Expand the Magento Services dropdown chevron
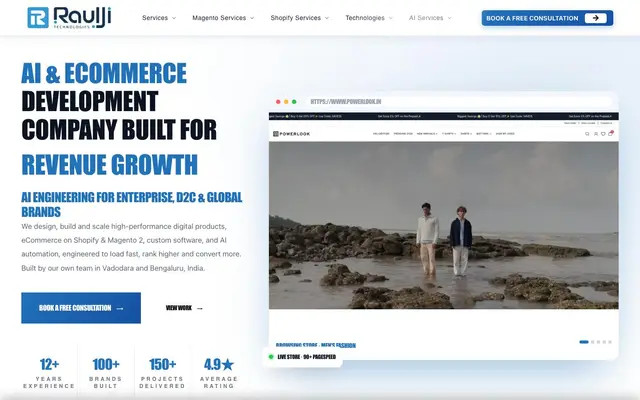 pyautogui.click(x=252, y=18)
